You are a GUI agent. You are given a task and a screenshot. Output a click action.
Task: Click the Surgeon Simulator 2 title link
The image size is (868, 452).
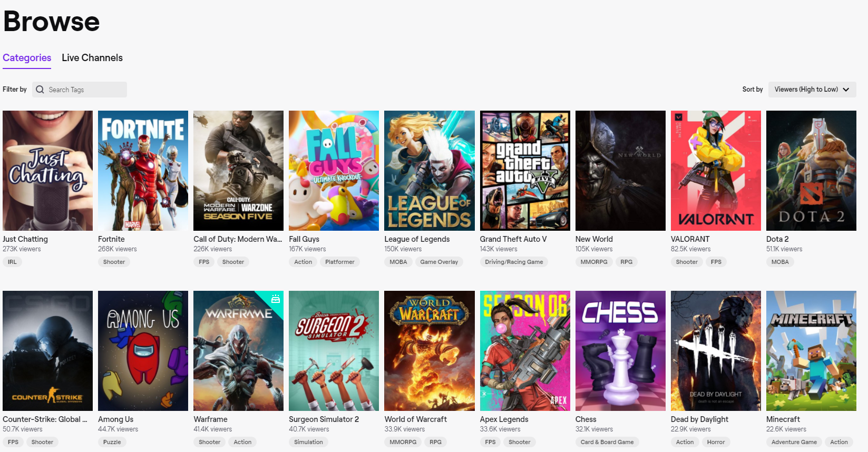coord(324,419)
